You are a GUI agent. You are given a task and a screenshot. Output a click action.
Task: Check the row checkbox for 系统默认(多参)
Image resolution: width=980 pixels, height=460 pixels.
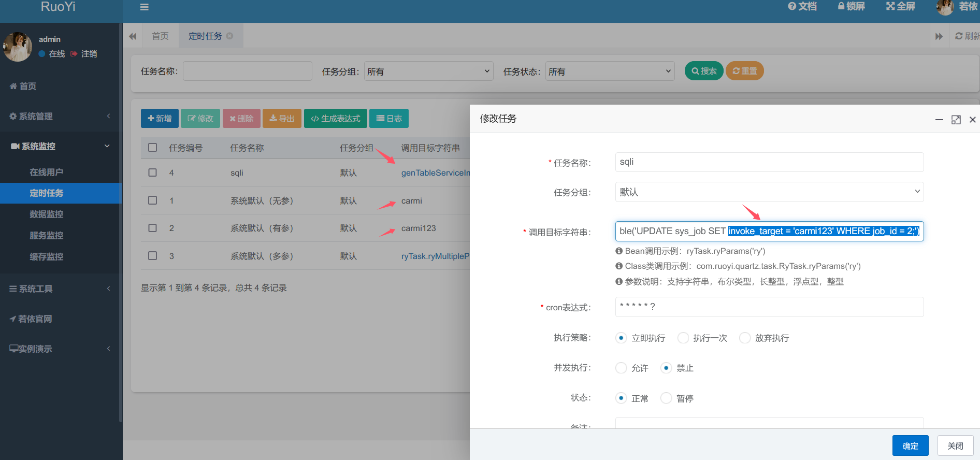pyautogui.click(x=152, y=255)
